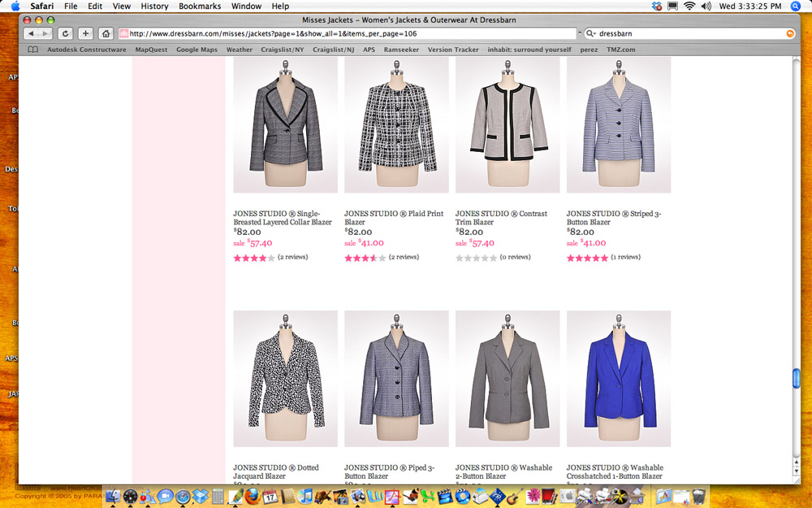Click the scroll down arrow

pyautogui.click(x=797, y=471)
